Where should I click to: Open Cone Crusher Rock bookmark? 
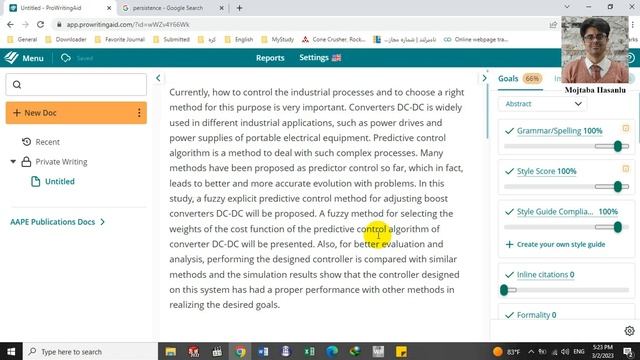(334, 40)
